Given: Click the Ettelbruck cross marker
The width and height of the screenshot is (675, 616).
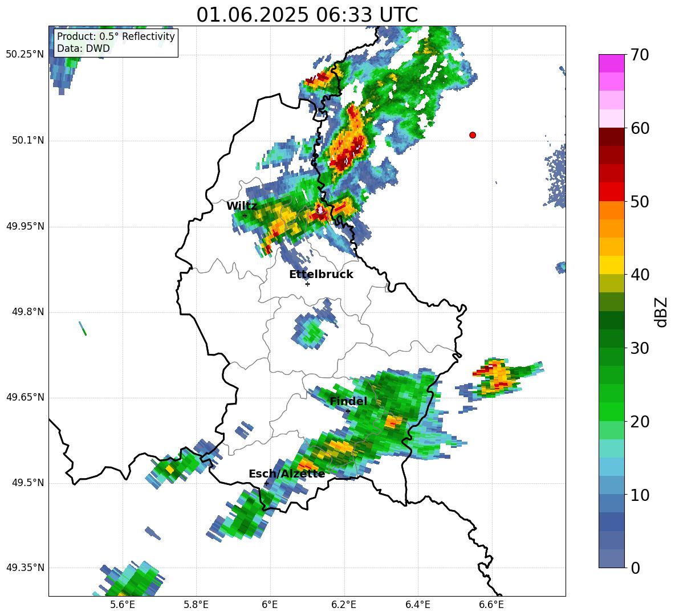Looking at the screenshot, I should point(307,284).
